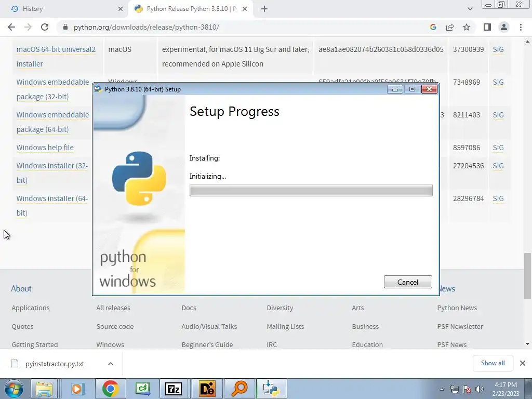
Task: Open Windows embeddable package (32-bit) link
Action: click(52, 89)
